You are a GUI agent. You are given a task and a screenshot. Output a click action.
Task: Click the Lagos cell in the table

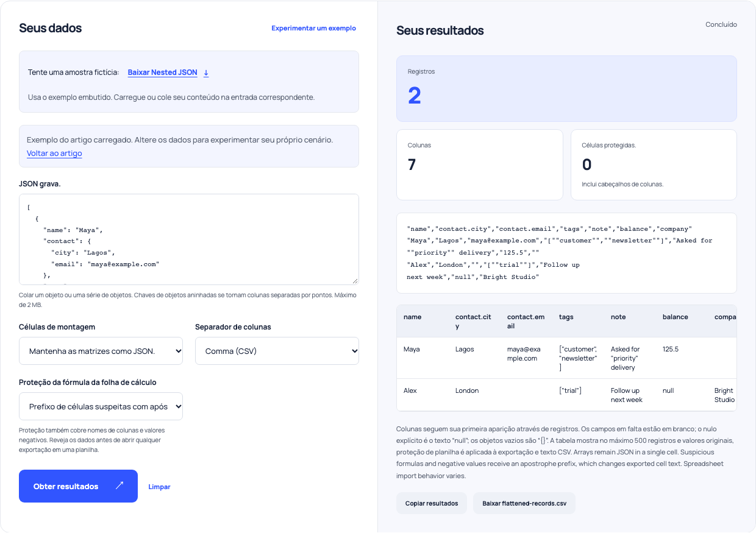(474, 358)
